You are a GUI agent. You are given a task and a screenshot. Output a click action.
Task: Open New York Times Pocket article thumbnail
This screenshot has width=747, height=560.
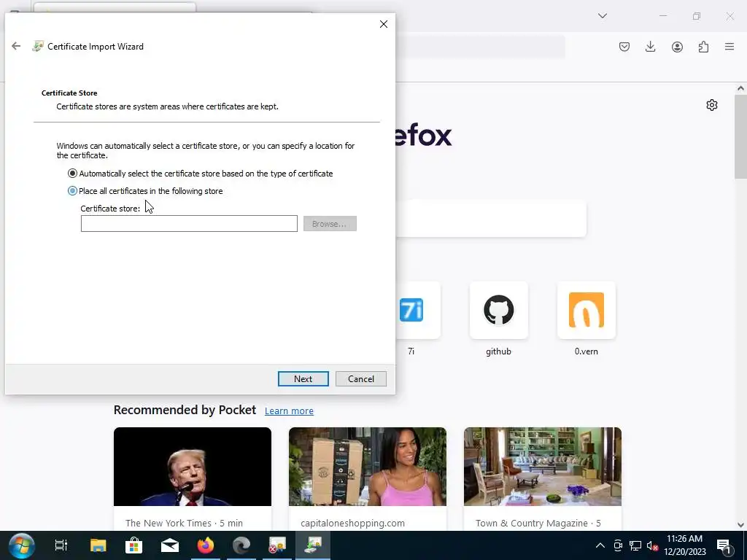pyautogui.click(x=193, y=467)
